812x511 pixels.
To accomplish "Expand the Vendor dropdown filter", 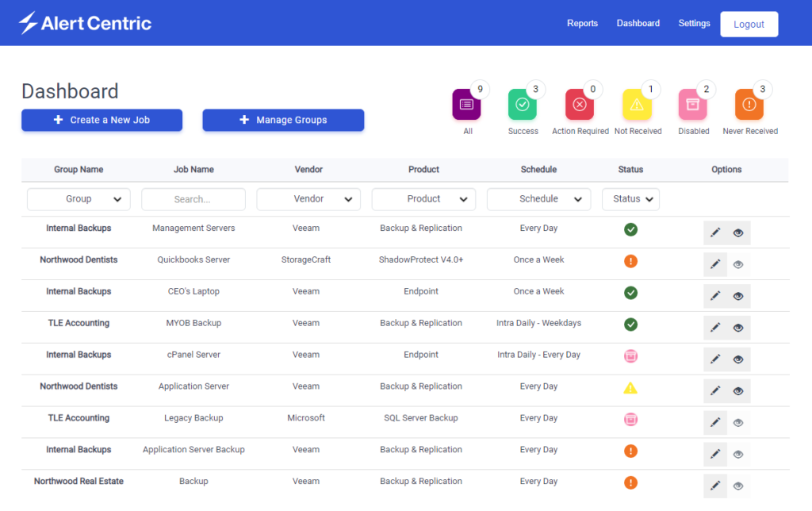I will click(x=308, y=199).
